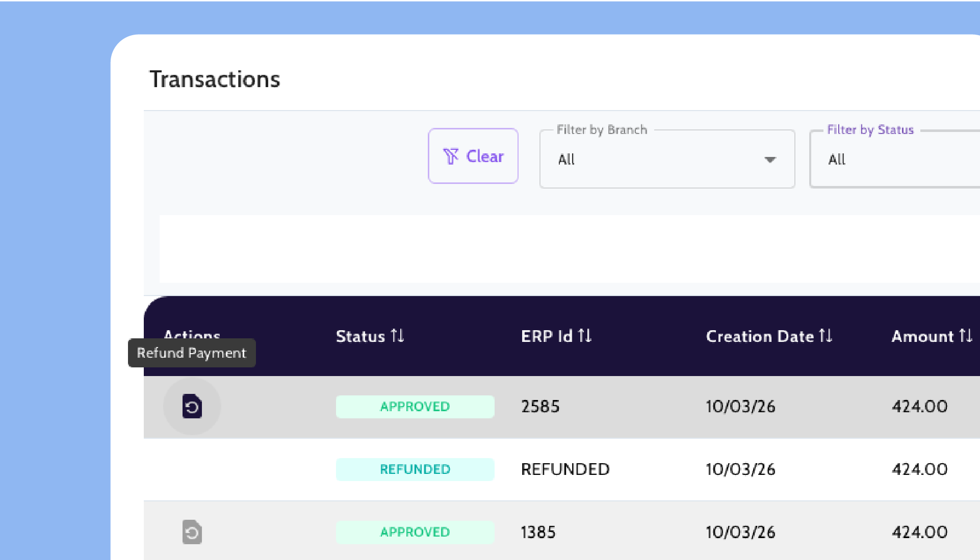Click the Creation Date column header
The height and width of the screenshot is (560, 980).
pyautogui.click(x=759, y=336)
